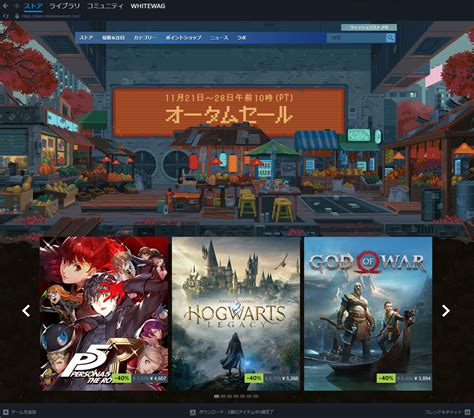474x418 pixels.
Task: Click the -40% badge on Hogwarts Legacy
Action: [x=254, y=378]
